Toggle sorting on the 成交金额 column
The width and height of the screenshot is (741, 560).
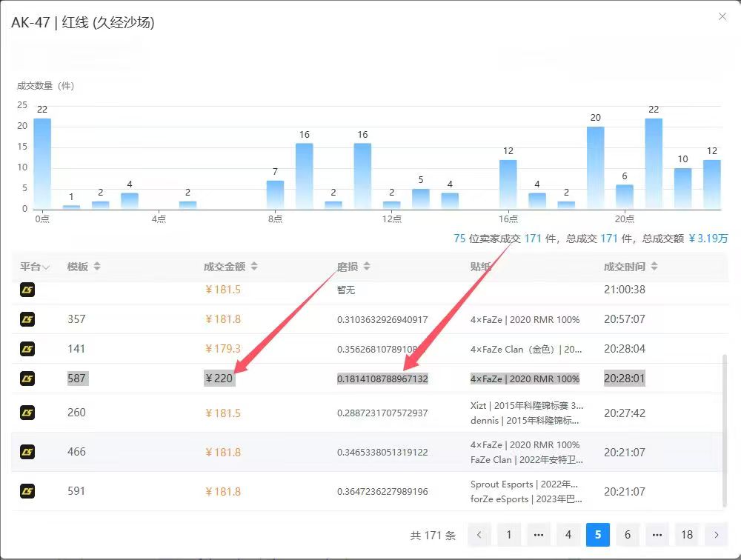point(255,266)
